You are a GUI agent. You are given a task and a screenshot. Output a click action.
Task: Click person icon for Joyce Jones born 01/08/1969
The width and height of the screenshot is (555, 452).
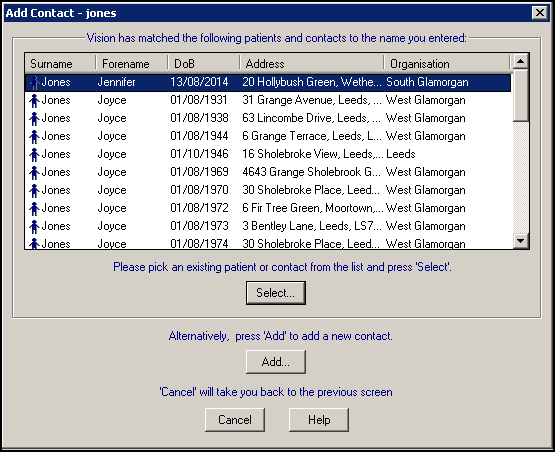pyautogui.click(x=34, y=173)
